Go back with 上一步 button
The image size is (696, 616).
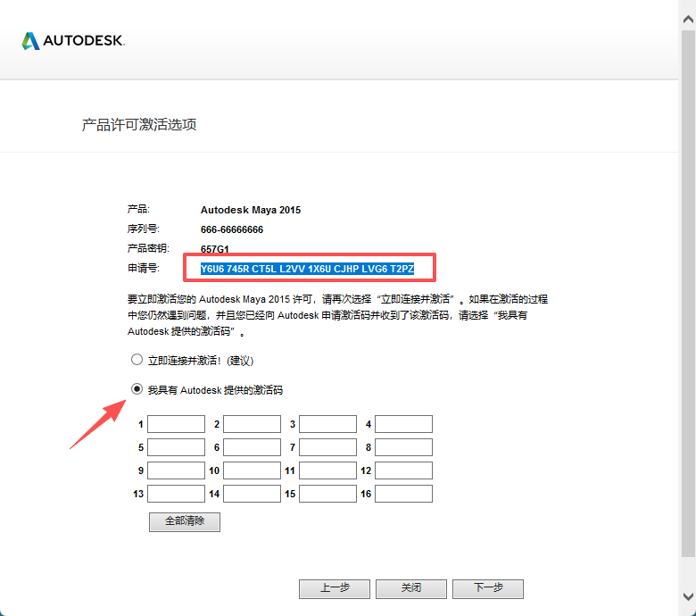335,589
